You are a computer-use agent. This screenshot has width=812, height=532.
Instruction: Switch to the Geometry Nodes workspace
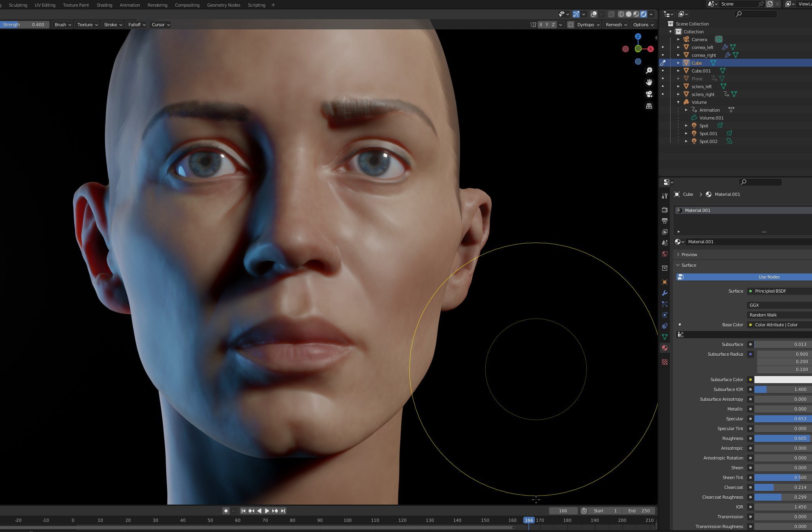click(224, 5)
